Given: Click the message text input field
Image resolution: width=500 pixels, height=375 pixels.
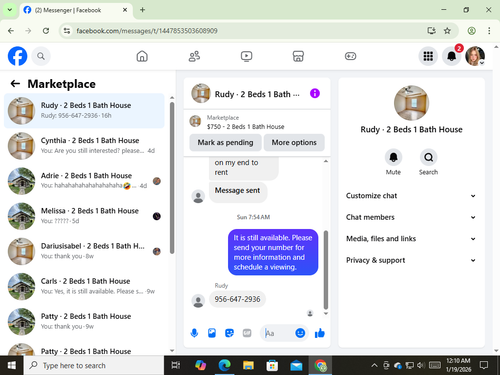Looking at the screenshot, I should [278, 333].
